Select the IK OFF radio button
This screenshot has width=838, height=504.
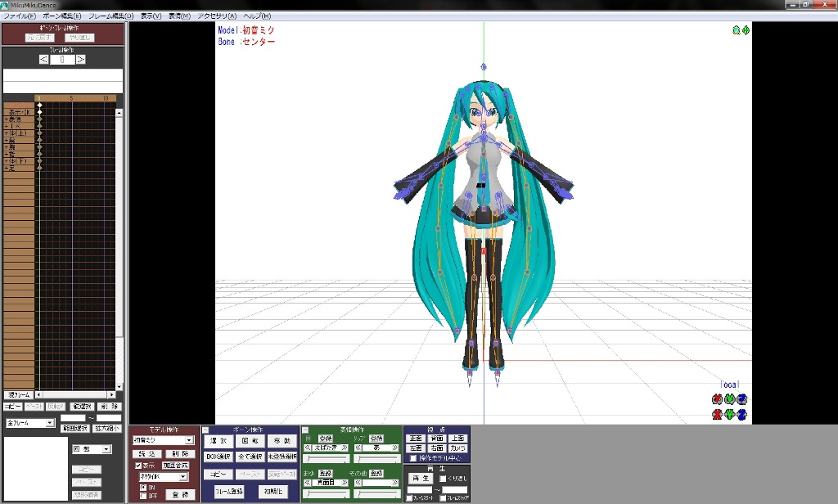(142, 496)
